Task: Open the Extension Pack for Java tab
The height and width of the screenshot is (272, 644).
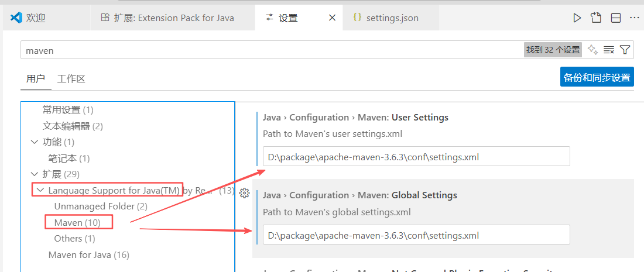Action: pos(173,18)
